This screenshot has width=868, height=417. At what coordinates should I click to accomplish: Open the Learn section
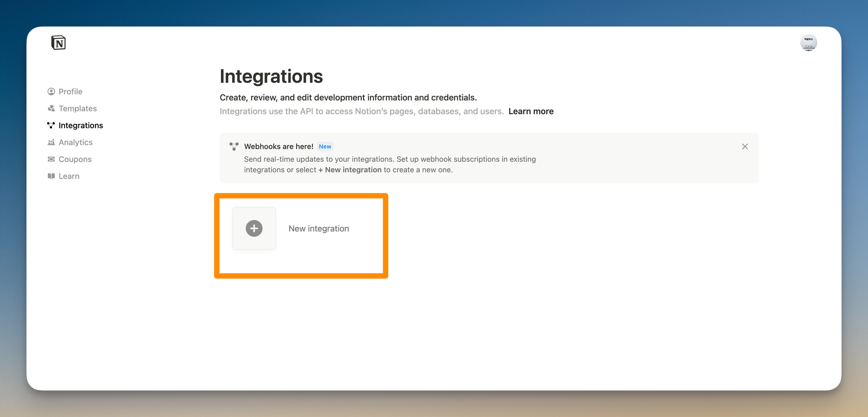tap(64, 176)
